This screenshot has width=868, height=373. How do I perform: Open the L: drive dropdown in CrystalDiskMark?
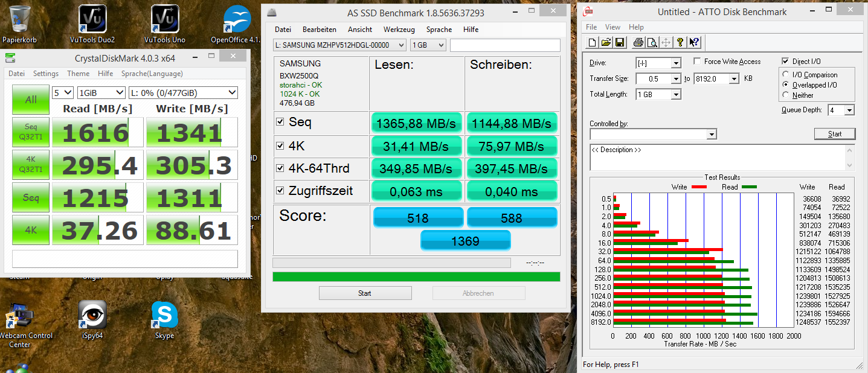(x=184, y=93)
